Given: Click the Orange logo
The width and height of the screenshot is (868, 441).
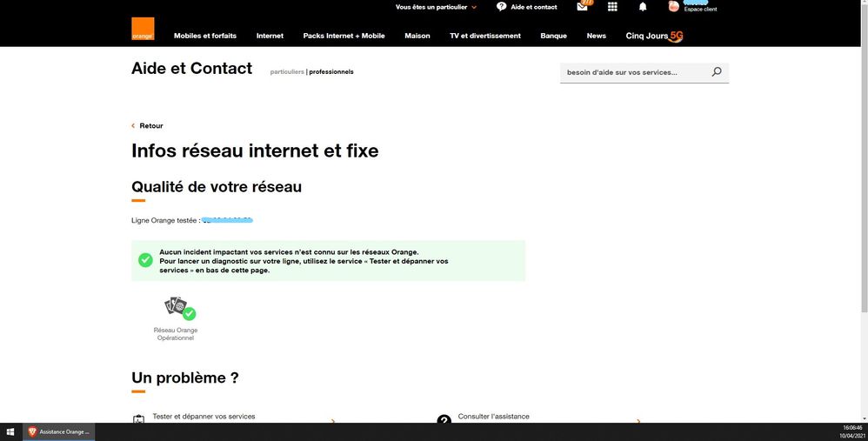Looking at the screenshot, I should click(x=143, y=29).
